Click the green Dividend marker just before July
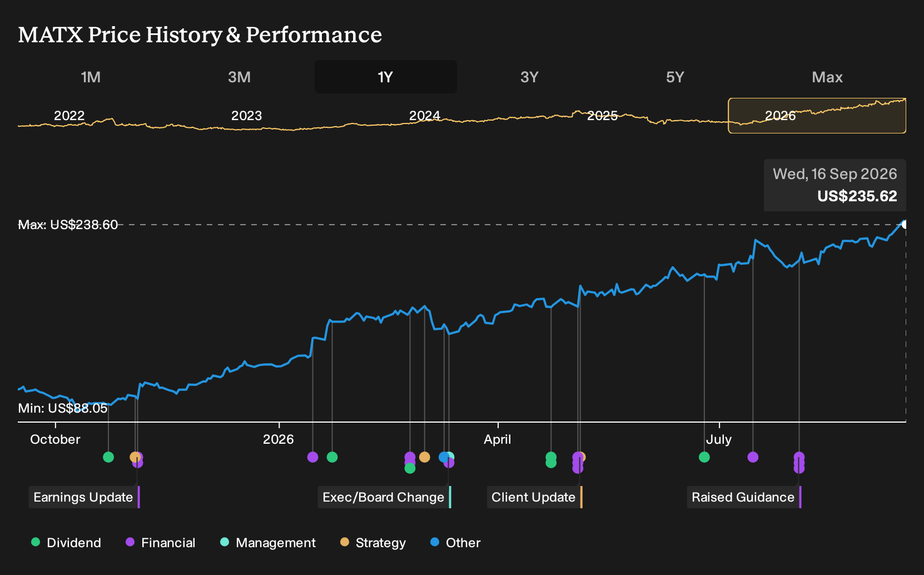Image resolution: width=924 pixels, height=575 pixels. (704, 457)
